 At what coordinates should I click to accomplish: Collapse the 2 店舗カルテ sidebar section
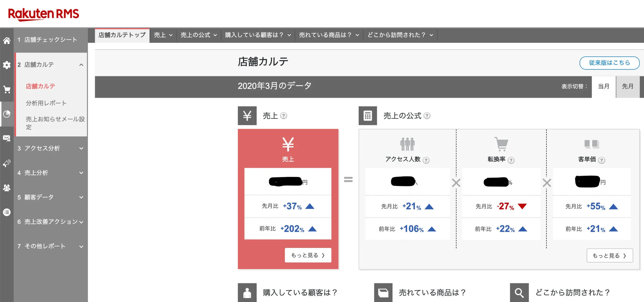coord(81,65)
